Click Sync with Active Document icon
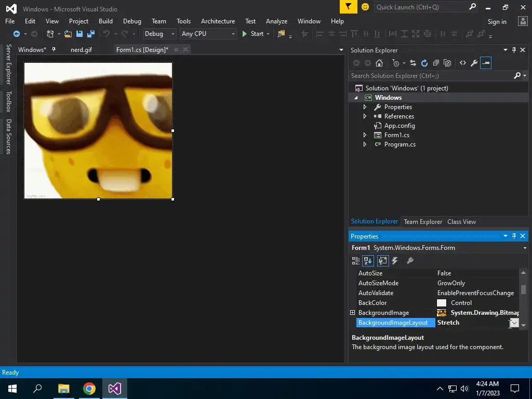Image resolution: width=532 pixels, height=399 pixels. tap(413, 63)
